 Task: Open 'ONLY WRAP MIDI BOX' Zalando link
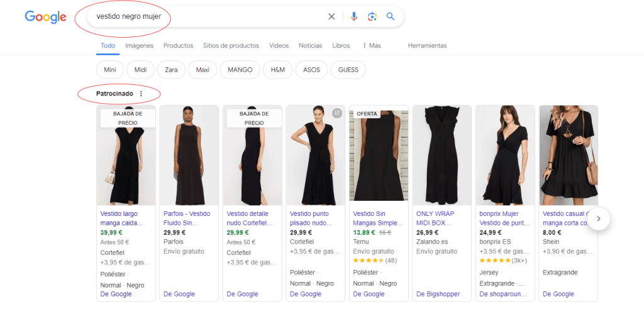click(x=435, y=218)
